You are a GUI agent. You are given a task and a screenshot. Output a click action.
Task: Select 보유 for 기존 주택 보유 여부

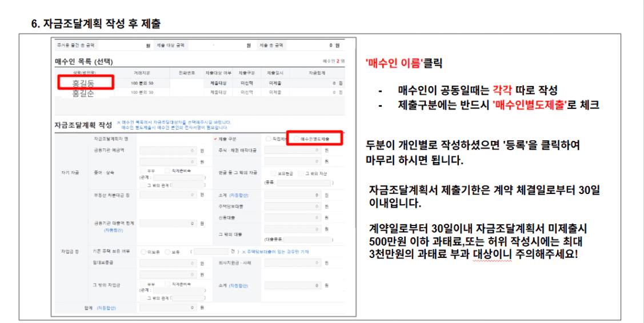(x=167, y=251)
